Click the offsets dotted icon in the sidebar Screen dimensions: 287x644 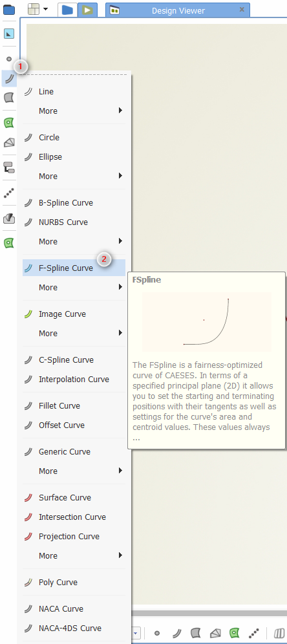(9, 193)
